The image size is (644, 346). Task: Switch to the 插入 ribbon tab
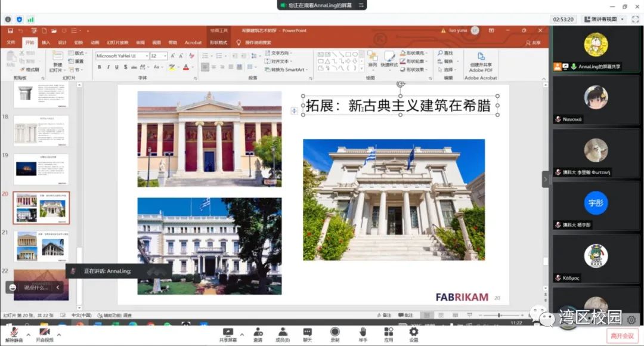pyautogui.click(x=46, y=43)
